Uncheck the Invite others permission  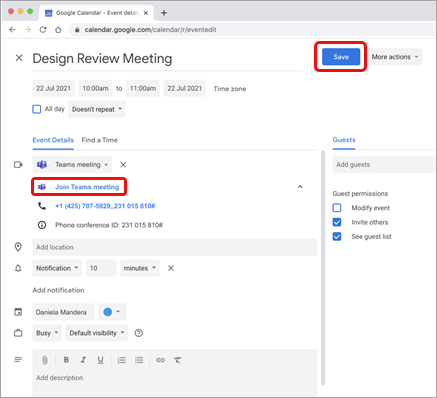coord(337,222)
